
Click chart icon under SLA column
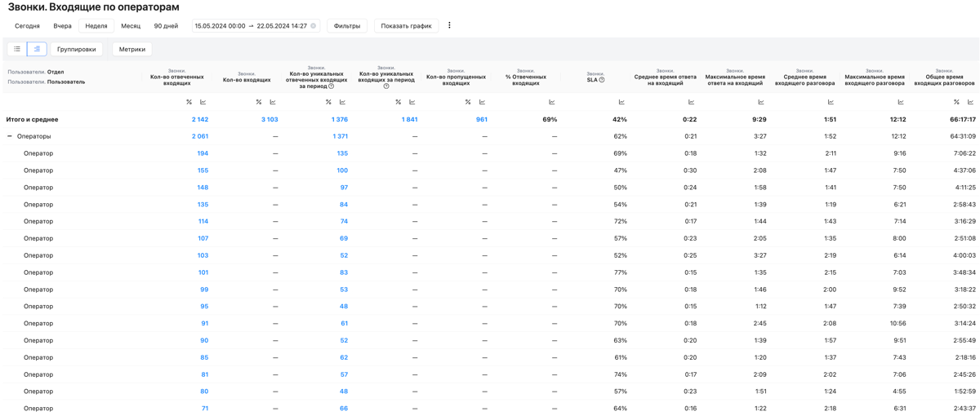[x=621, y=102]
